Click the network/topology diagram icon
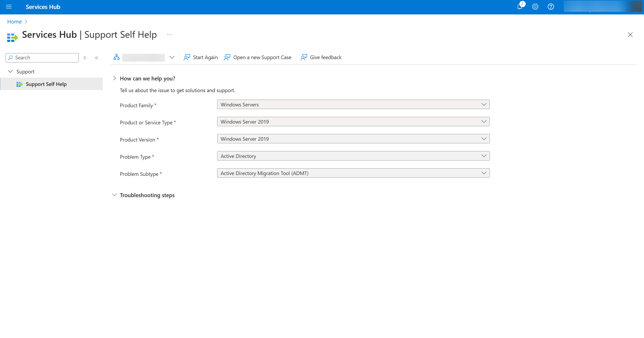644x338 pixels. pyautogui.click(x=115, y=57)
